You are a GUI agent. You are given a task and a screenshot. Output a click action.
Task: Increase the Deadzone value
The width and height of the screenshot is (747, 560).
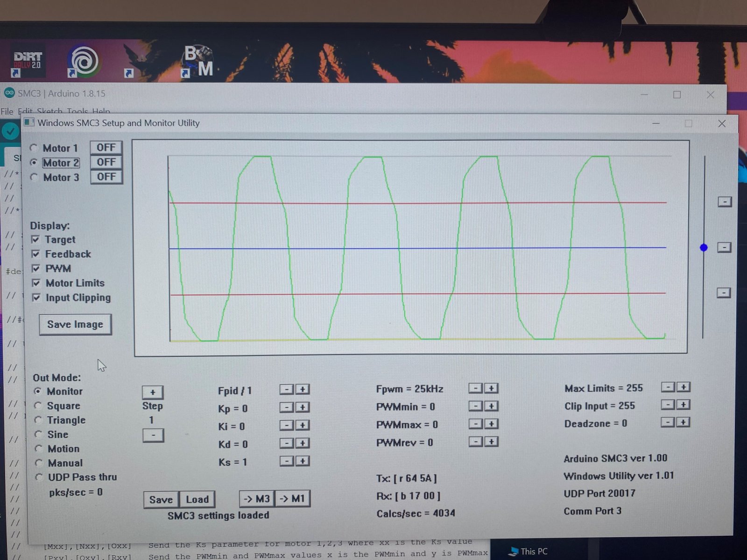click(x=684, y=422)
